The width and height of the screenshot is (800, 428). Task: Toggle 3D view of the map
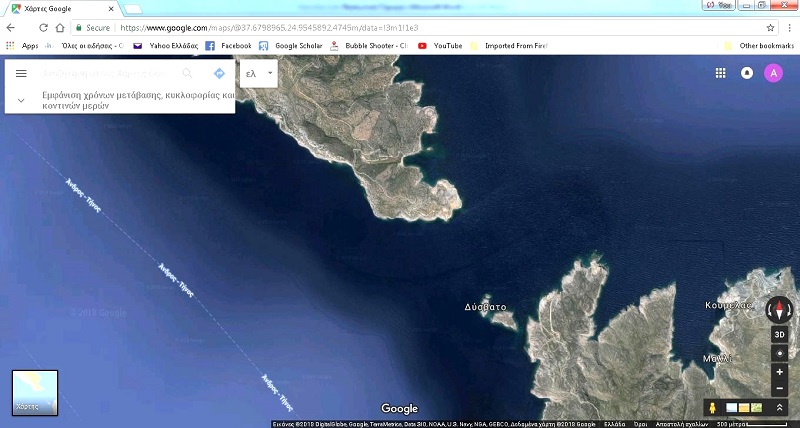click(779, 334)
